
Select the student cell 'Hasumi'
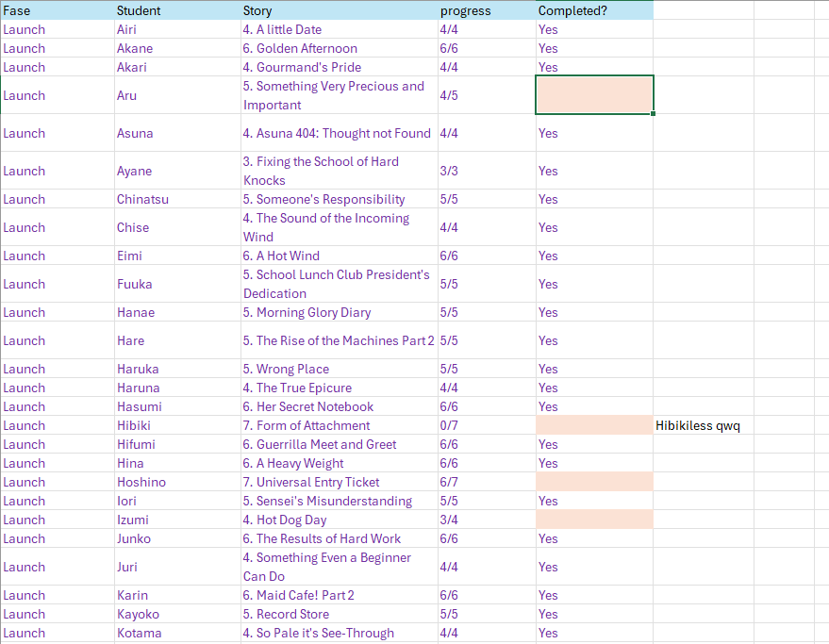click(177, 406)
